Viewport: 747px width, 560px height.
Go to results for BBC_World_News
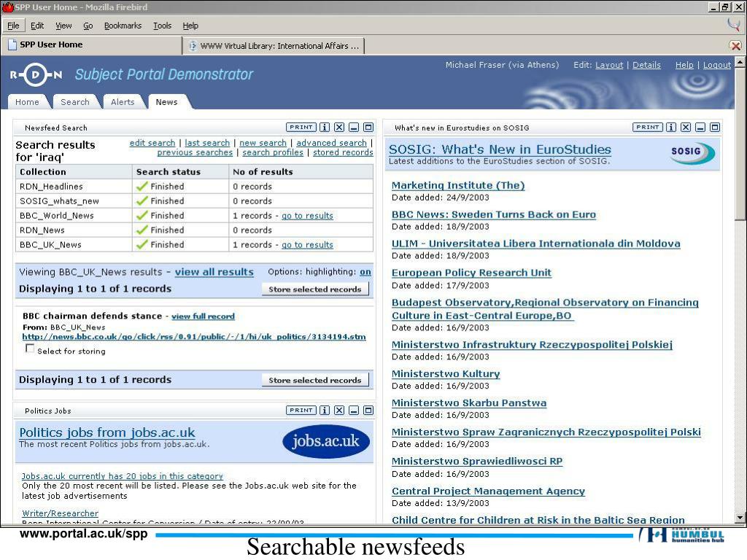pos(307,216)
